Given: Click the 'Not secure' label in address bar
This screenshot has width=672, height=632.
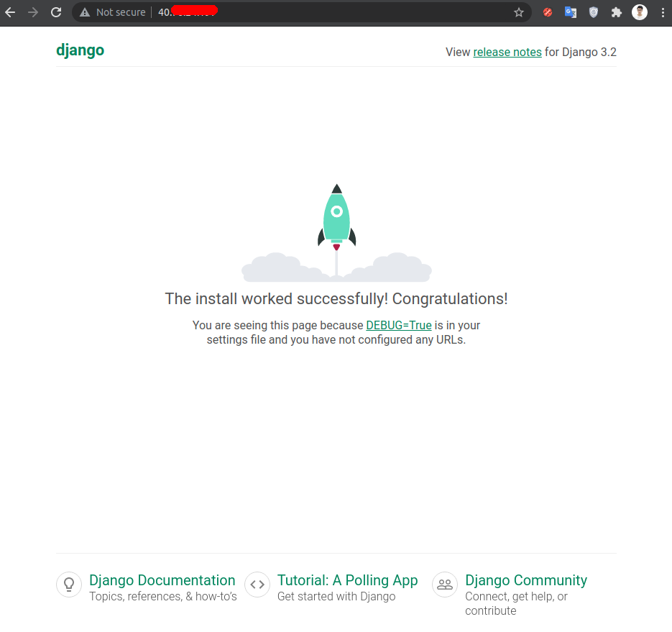Looking at the screenshot, I should point(121,12).
